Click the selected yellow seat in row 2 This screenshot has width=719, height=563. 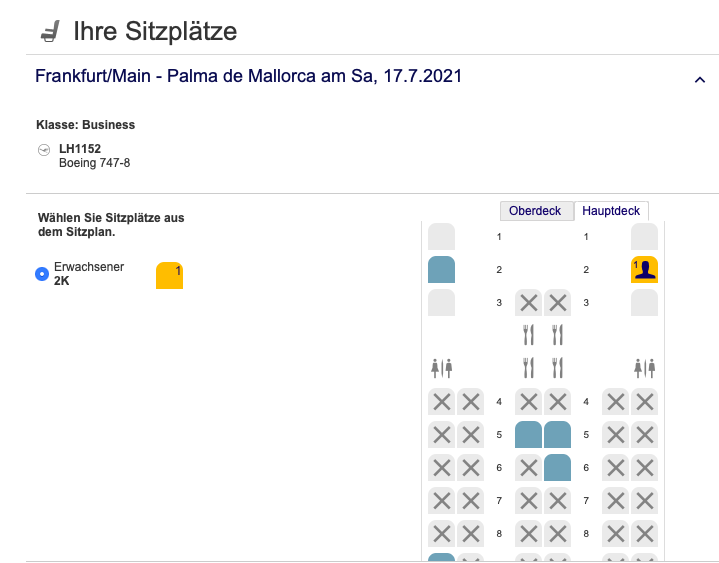644,270
